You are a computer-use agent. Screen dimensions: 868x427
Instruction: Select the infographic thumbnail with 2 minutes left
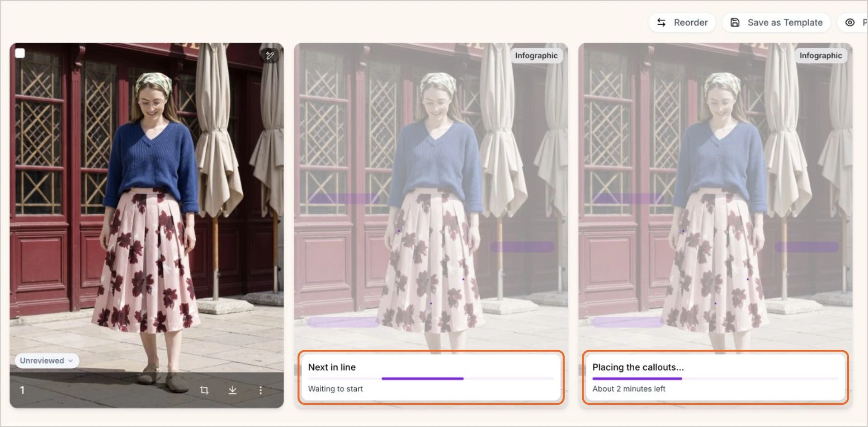coord(715,225)
